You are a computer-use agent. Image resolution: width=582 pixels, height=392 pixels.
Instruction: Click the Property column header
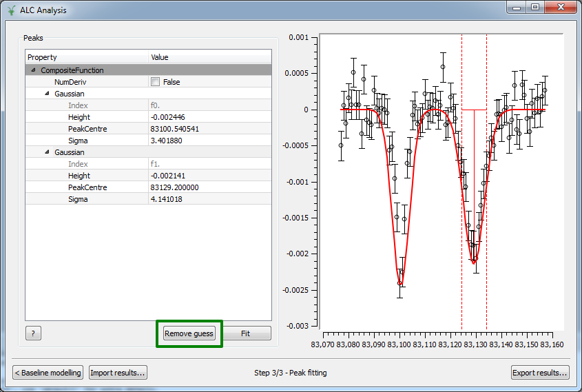[x=87, y=57]
